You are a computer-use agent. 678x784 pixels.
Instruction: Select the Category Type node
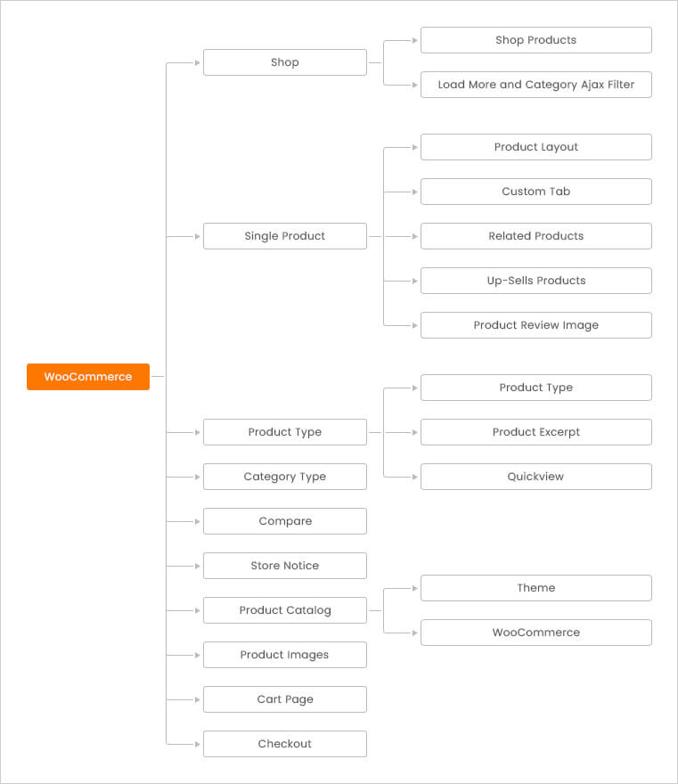pyautogui.click(x=285, y=477)
